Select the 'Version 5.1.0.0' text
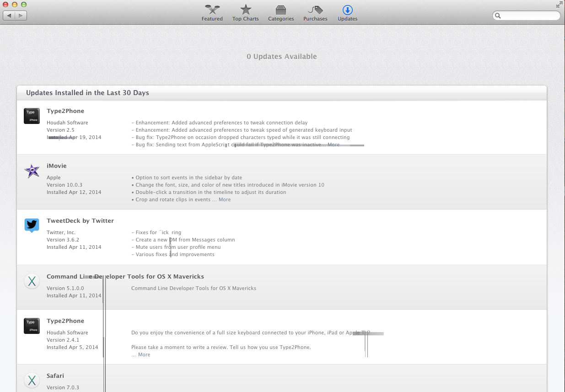This screenshot has width=565, height=392. click(x=65, y=288)
